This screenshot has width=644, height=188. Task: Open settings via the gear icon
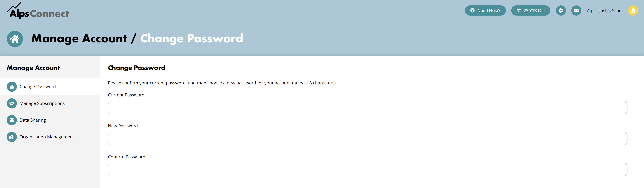(561, 10)
